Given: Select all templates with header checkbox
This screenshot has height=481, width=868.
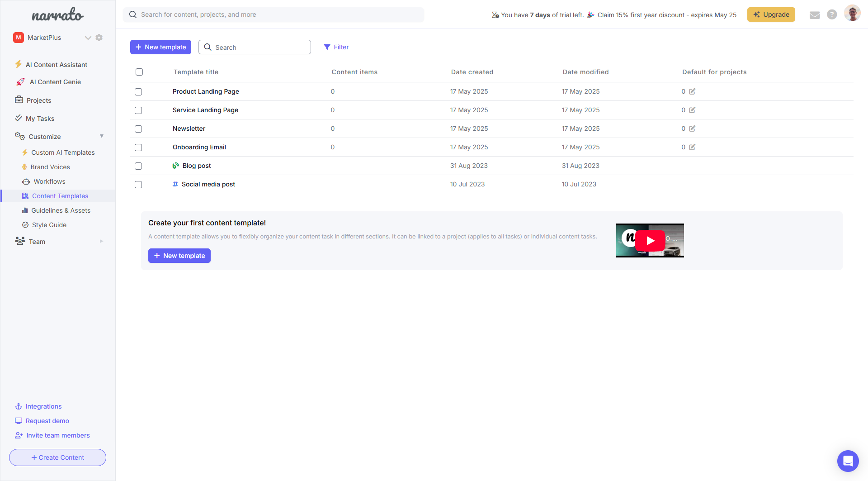Looking at the screenshot, I should pyautogui.click(x=139, y=72).
